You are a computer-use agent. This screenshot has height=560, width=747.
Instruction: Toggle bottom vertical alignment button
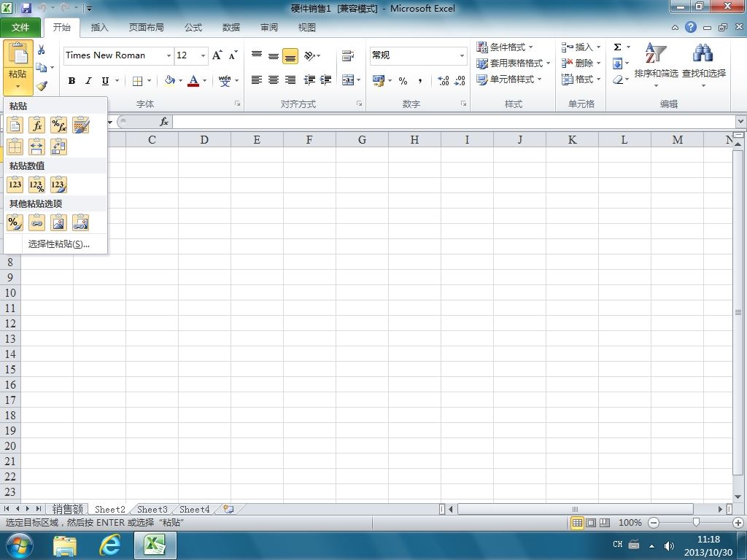pos(290,56)
